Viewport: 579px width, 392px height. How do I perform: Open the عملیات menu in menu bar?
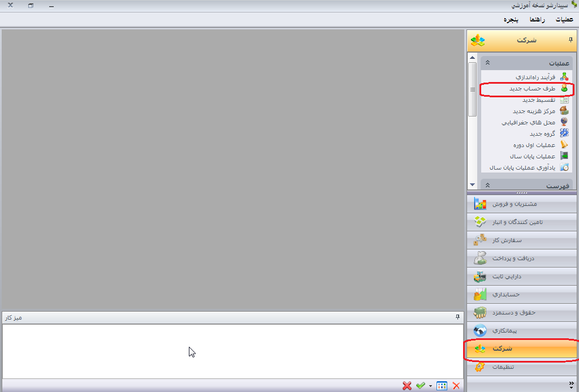564,20
